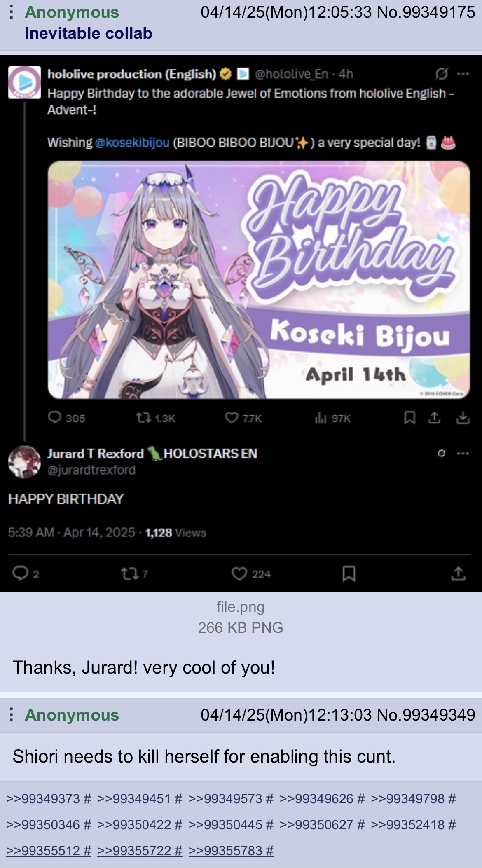This screenshot has width=482, height=868.
Task: Click the 7.7K likes heart icon
Action: [x=232, y=418]
